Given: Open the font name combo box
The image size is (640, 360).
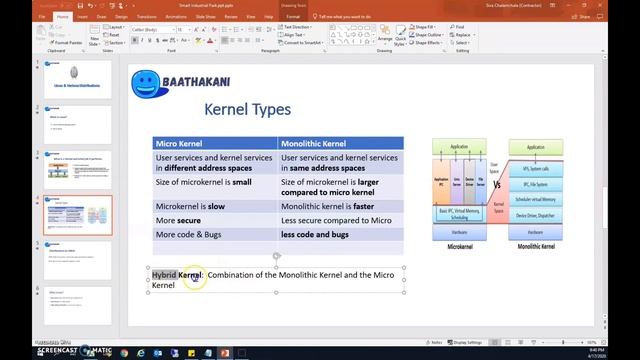Looking at the screenshot, I should (x=153, y=30).
